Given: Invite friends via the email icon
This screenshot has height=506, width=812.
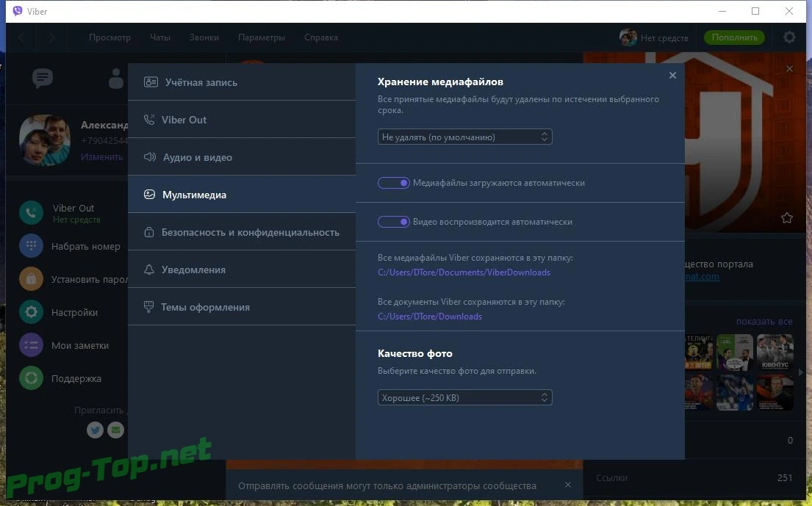Looking at the screenshot, I should pos(115,430).
